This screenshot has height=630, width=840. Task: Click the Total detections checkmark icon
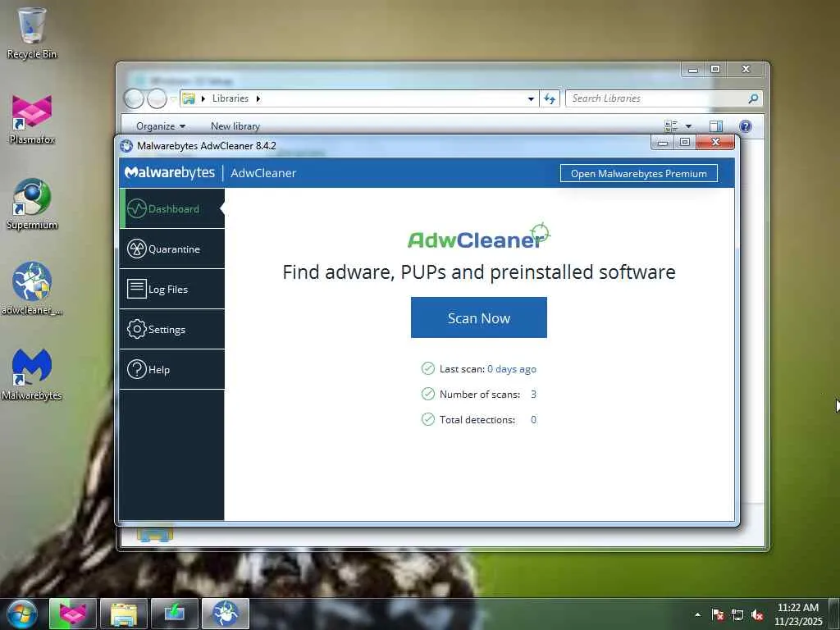point(427,419)
